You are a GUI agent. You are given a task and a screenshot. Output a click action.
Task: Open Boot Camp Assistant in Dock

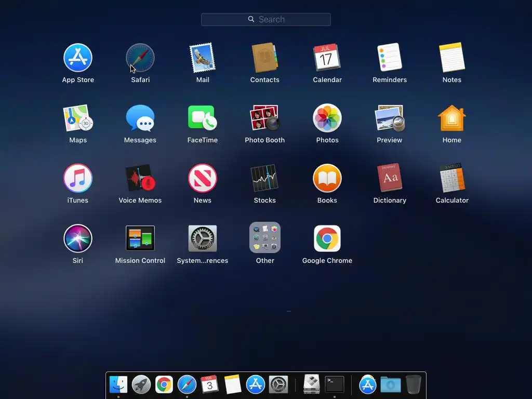[x=312, y=384]
